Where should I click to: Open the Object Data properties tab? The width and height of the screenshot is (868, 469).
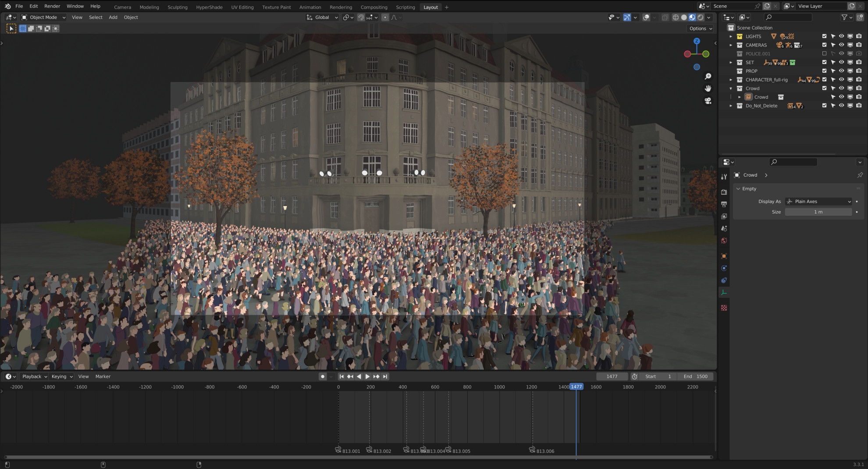point(724,293)
